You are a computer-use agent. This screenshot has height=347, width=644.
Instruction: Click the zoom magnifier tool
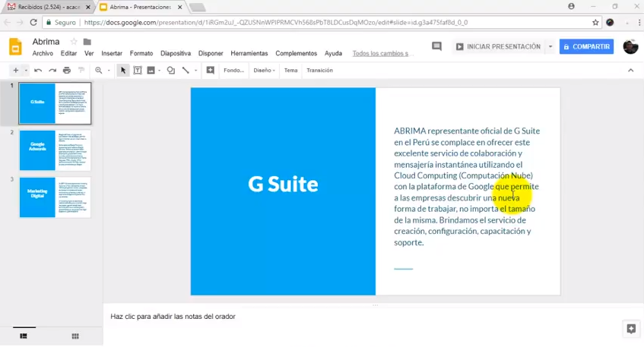point(99,71)
